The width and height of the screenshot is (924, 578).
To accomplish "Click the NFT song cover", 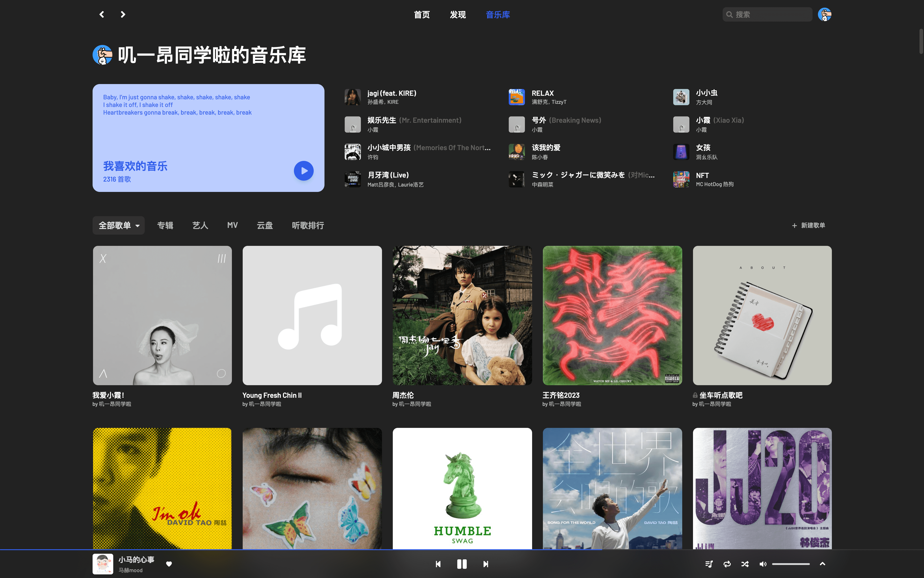I will tap(681, 179).
